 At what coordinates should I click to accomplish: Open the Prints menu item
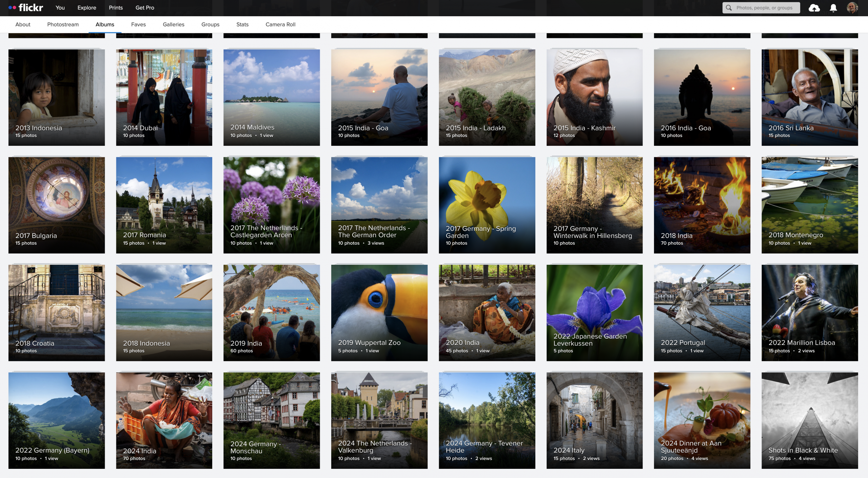click(116, 7)
